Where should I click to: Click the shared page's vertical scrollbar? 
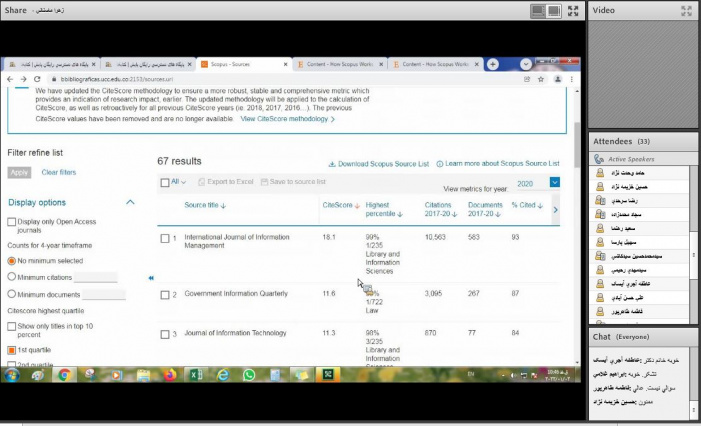click(x=577, y=144)
